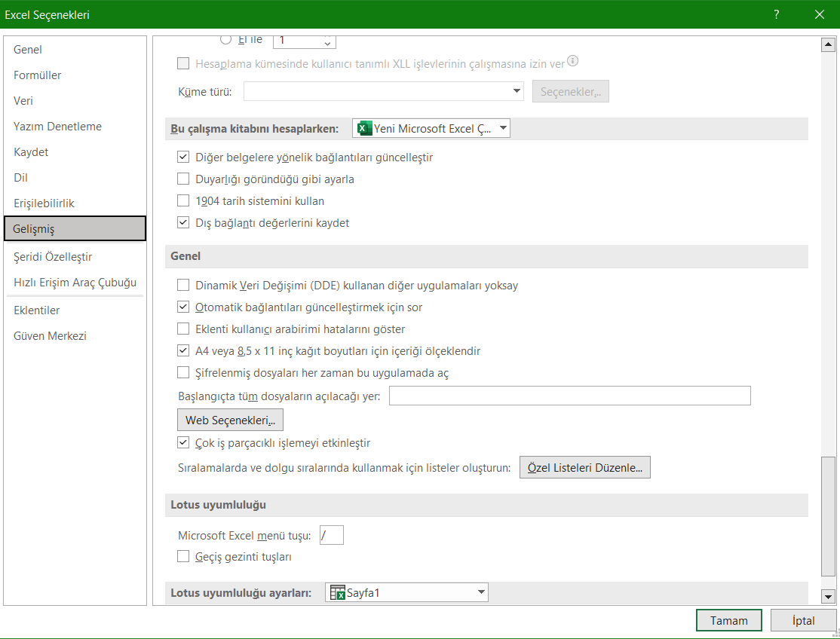The width and height of the screenshot is (840, 639).
Task: Click the El ile number stepper arrows
Action: point(327,41)
